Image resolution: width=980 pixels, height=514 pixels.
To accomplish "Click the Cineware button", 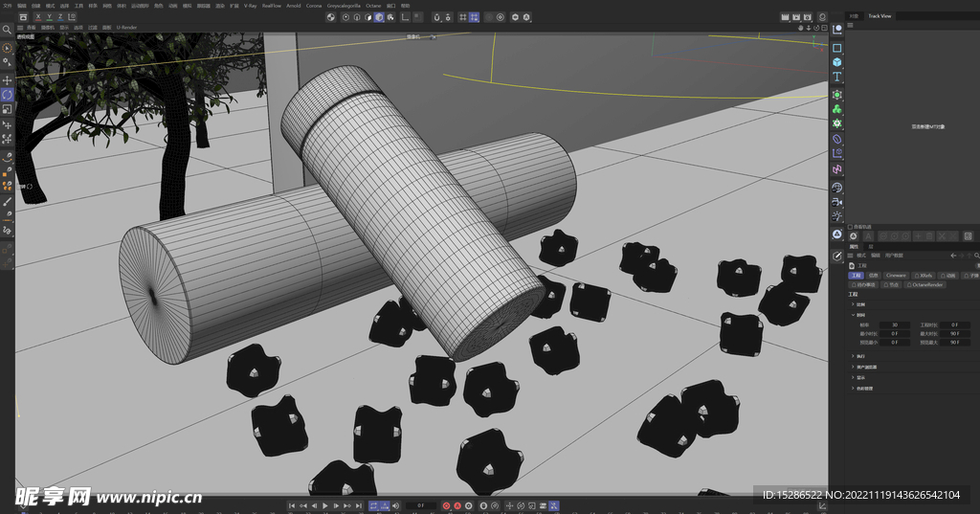I will coord(896,275).
